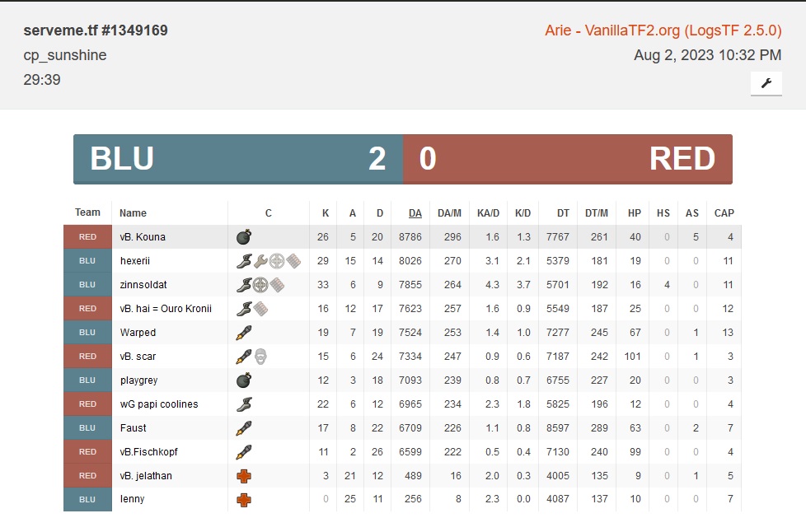
Task: Select the log title serveme.tf #1349169
Action: click(96, 30)
